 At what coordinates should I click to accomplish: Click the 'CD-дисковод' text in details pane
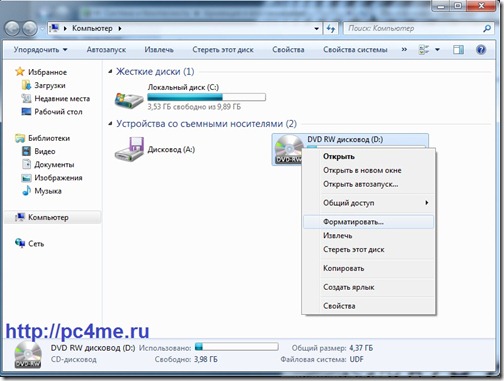coord(74,360)
